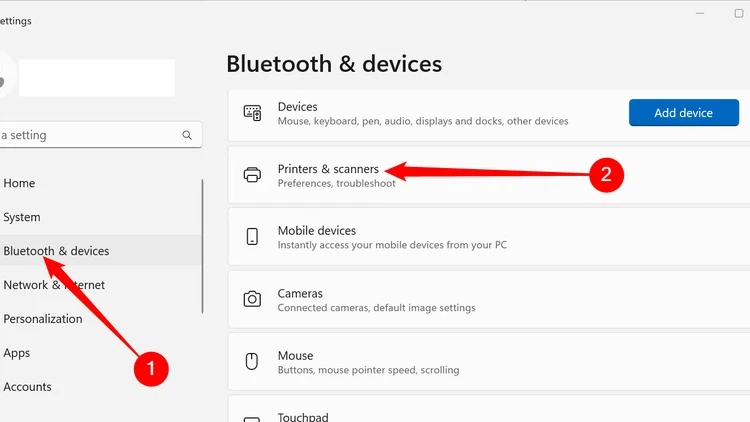Image resolution: width=750 pixels, height=422 pixels.
Task: Click the Touchpad icon
Action: click(252, 419)
